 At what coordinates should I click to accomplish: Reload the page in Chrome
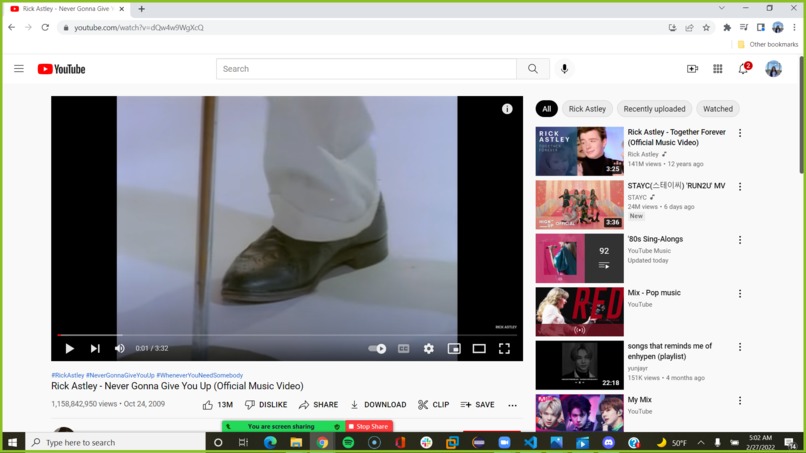tap(45, 27)
